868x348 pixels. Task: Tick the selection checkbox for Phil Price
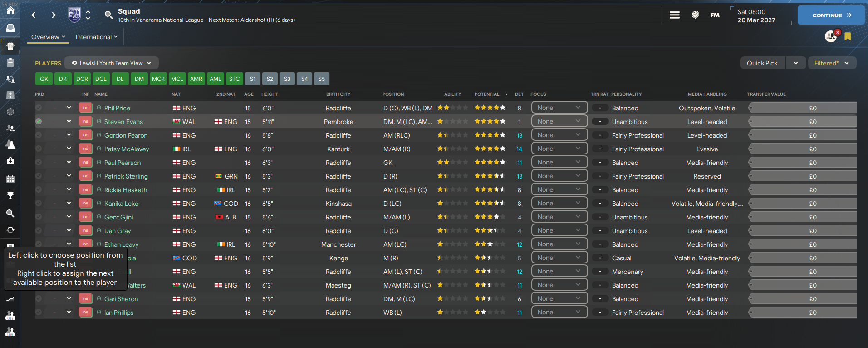coord(39,108)
